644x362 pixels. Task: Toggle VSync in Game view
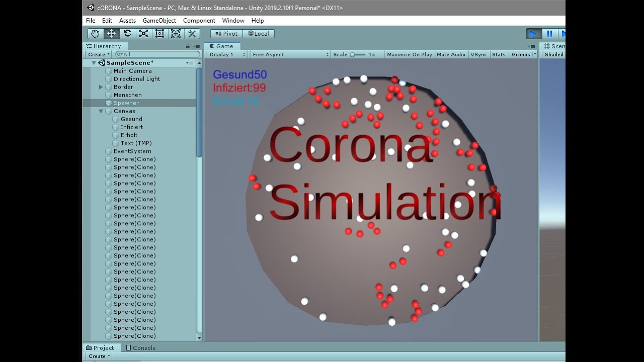click(x=479, y=54)
